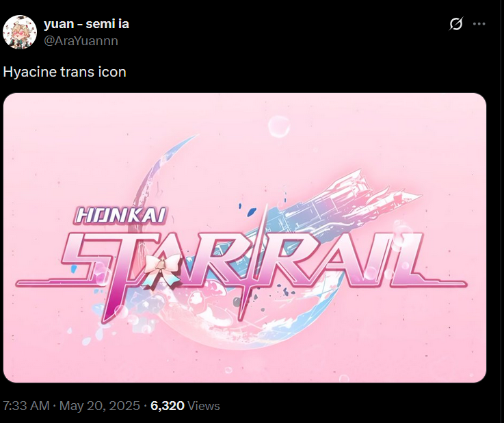This screenshot has height=423, width=504.
Task: Click the HONKAI lettering in the image
Action: point(121,216)
